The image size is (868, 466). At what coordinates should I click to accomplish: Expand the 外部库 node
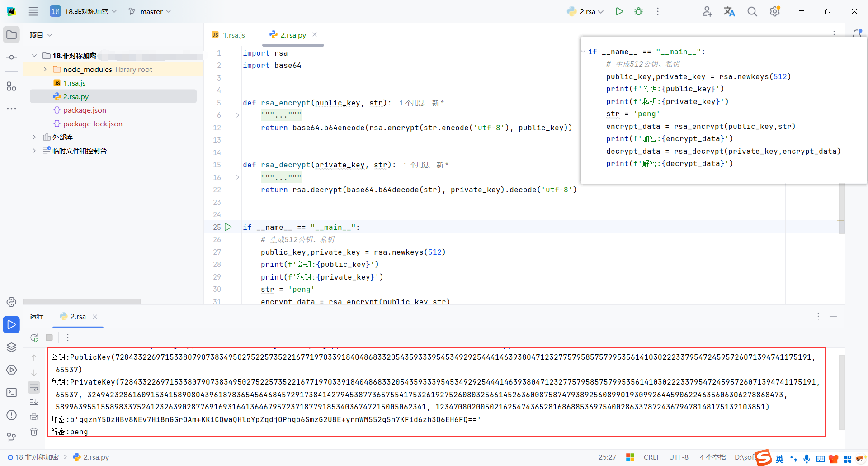point(34,137)
